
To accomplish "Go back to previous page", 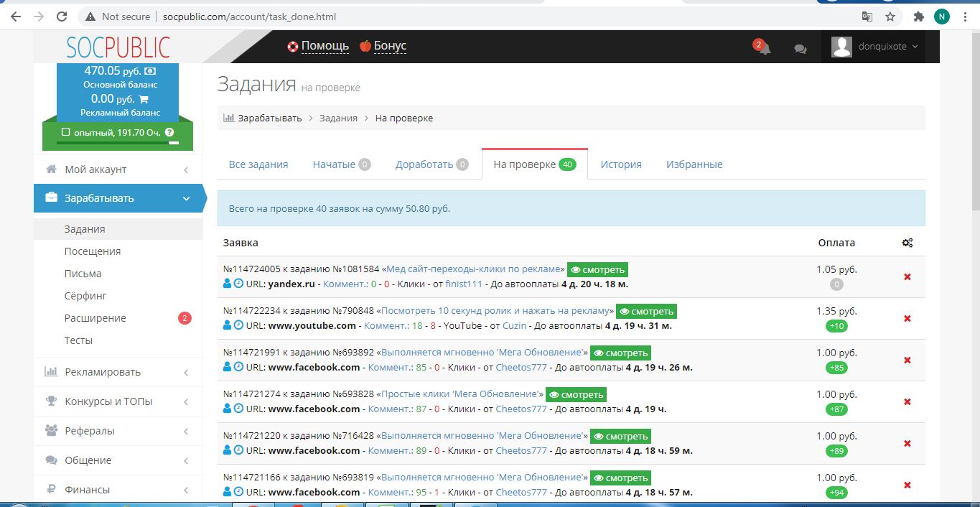I will tap(15, 17).
